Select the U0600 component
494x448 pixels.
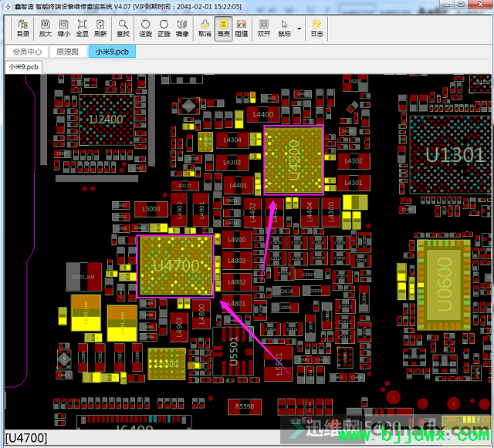coord(444,285)
